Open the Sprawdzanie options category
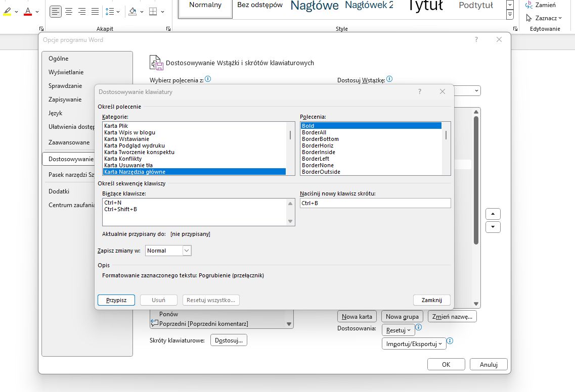This screenshot has height=392, width=575. 65,86
